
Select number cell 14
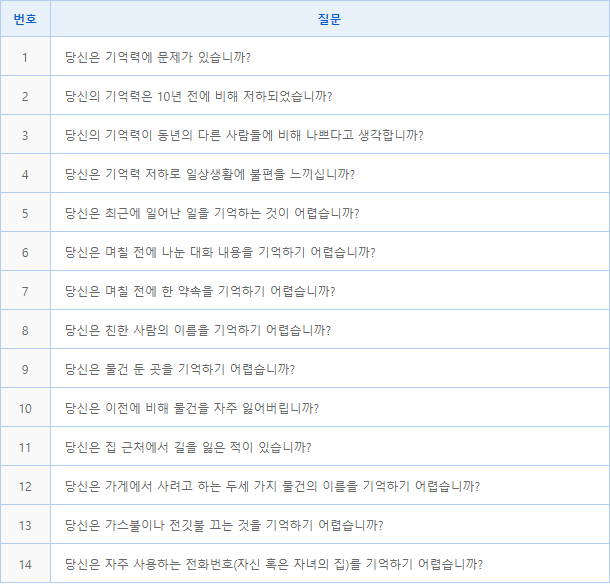point(25,564)
